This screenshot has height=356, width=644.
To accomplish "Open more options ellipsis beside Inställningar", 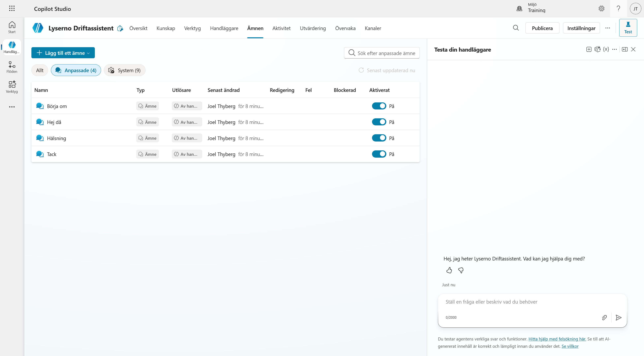I will click(608, 28).
